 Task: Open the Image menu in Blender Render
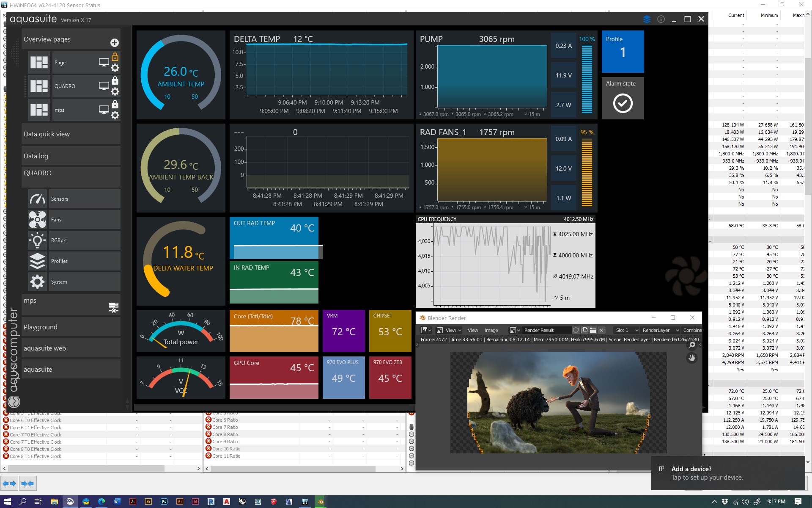491,330
